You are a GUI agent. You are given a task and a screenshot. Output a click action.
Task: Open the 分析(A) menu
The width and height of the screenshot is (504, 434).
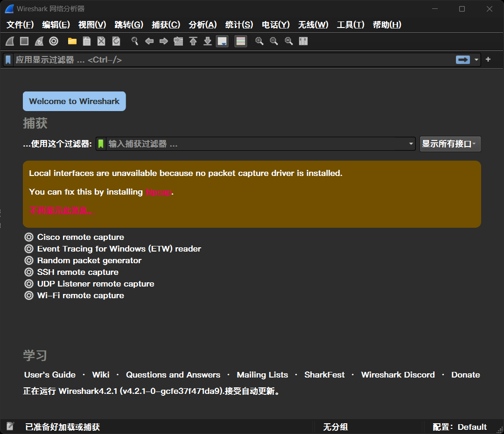click(x=203, y=25)
